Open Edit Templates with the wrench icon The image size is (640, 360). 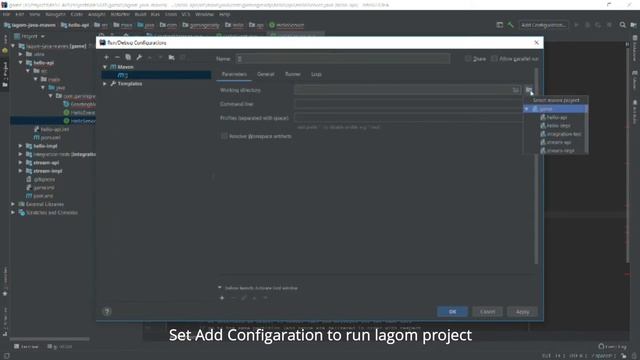pyautogui.click(x=139, y=58)
